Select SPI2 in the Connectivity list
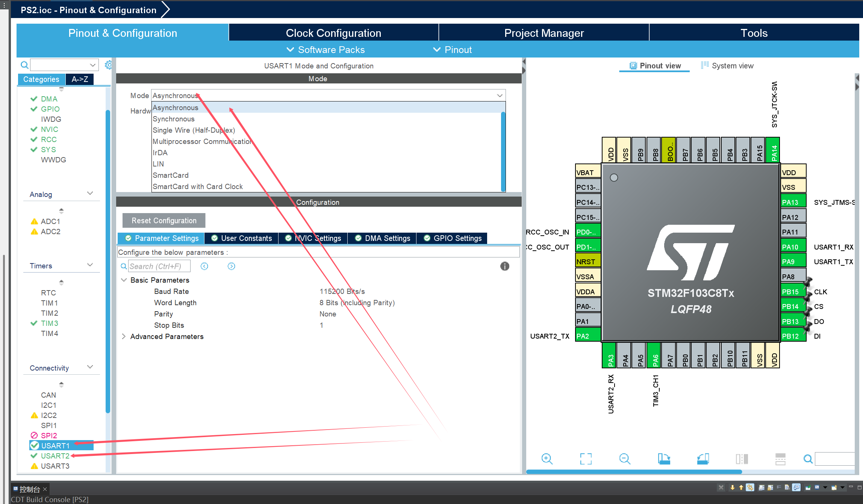This screenshot has width=863, height=504. (49, 435)
